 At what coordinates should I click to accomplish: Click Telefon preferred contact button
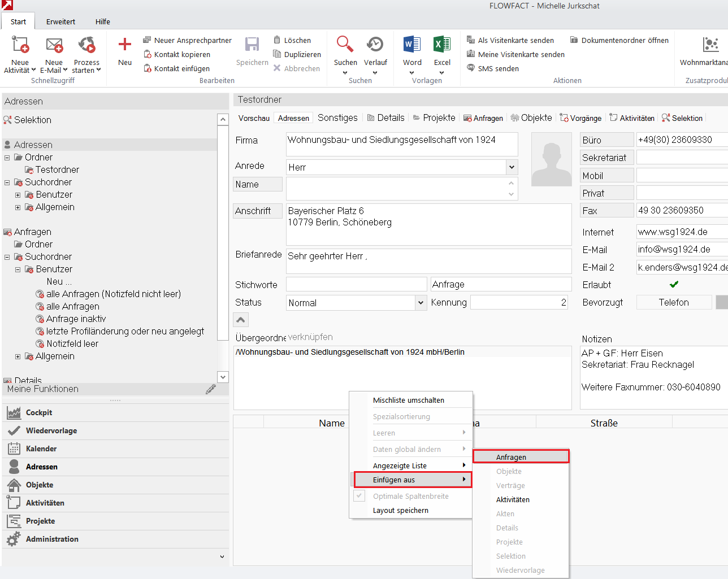pos(674,302)
